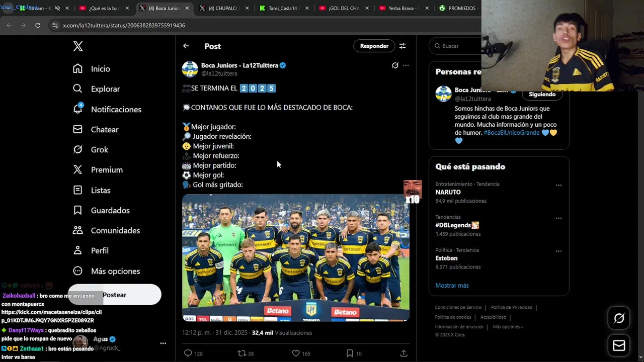Open #DBLegends trend options menu
Image resolution: width=644 pixels, height=362 pixels.
click(558, 218)
